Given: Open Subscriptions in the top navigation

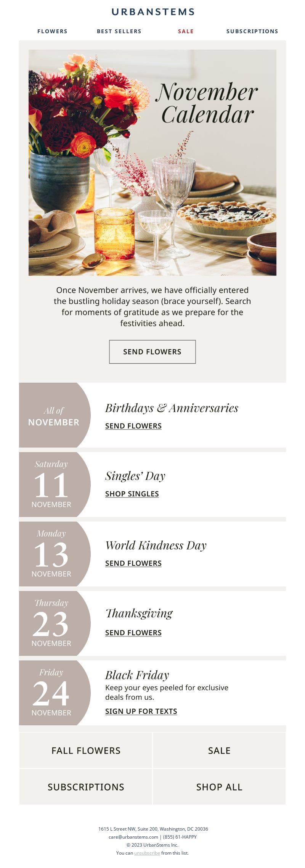Looking at the screenshot, I should tap(252, 31).
